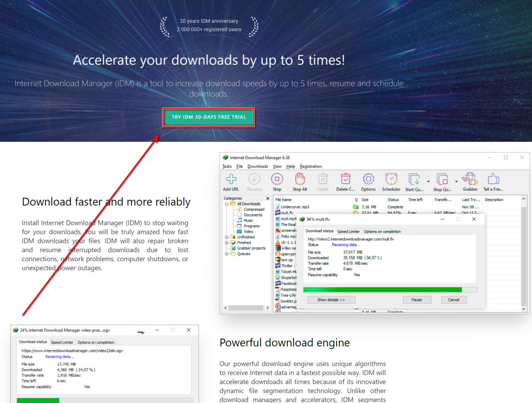
Task: Click the Categories scroll right arrow
Action: 268,308
